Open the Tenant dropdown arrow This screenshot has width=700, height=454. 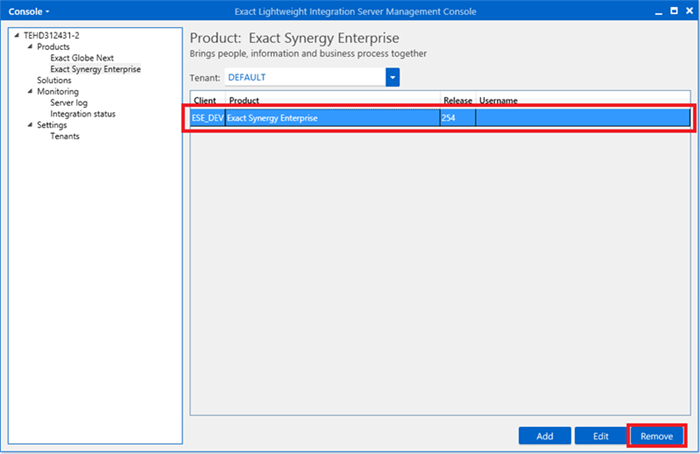[392, 77]
